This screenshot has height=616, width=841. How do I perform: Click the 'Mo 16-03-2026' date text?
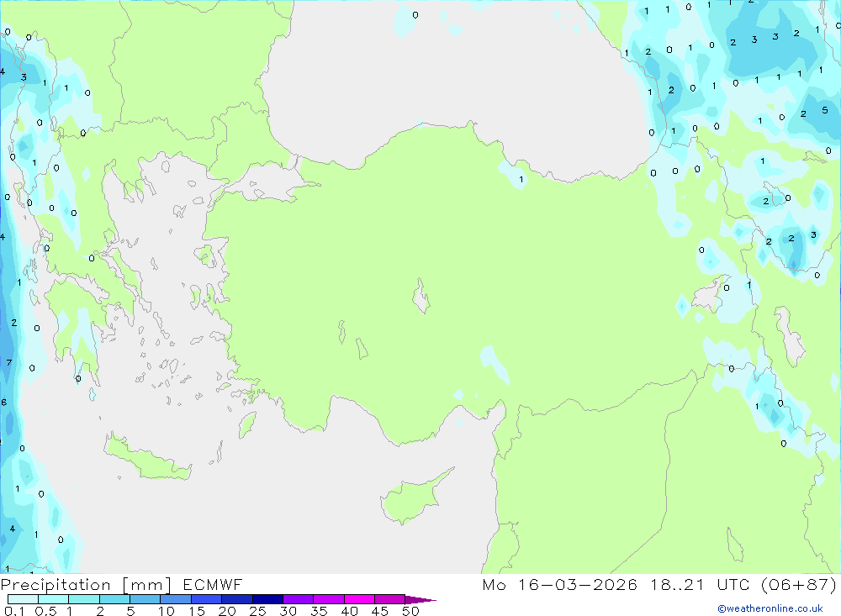tap(559, 585)
